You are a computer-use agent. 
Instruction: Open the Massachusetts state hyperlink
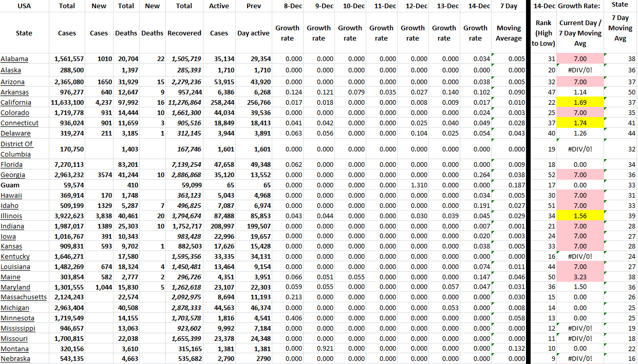23,297
